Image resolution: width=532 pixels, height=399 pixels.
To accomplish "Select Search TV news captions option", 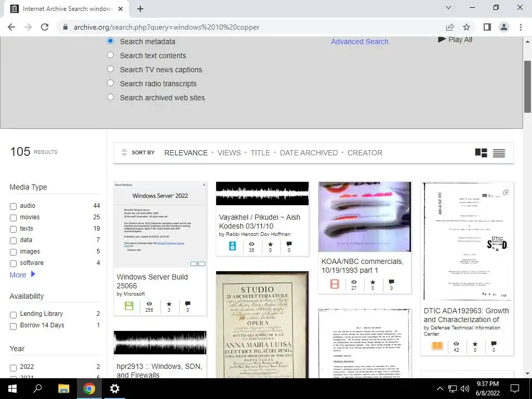I will [x=110, y=69].
